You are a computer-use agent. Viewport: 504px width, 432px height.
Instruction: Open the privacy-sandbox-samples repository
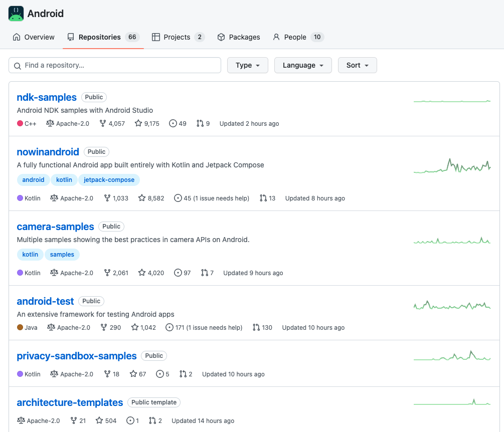tap(77, 355)
